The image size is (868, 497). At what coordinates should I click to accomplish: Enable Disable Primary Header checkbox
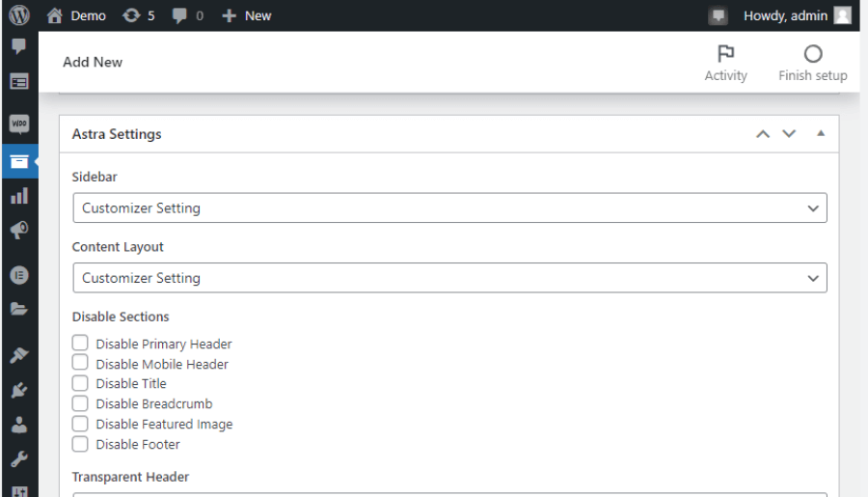point(80,343)
